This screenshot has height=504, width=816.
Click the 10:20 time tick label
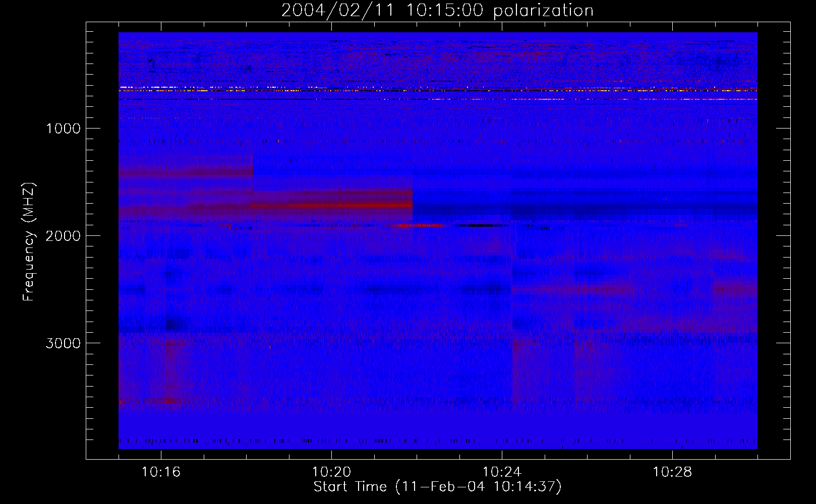[x=331, y=472]
